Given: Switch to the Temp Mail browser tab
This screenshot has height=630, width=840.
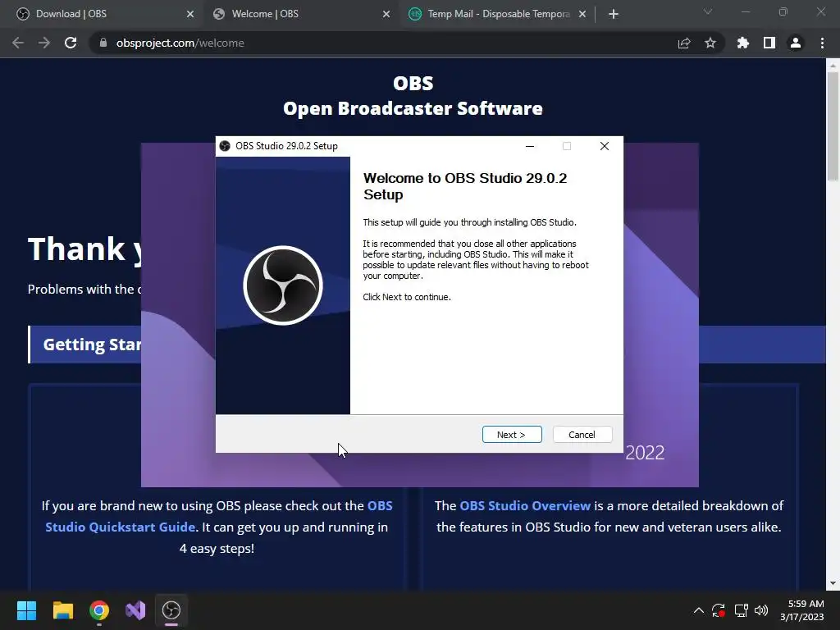Looking at the screenshot, I should 491,14.
